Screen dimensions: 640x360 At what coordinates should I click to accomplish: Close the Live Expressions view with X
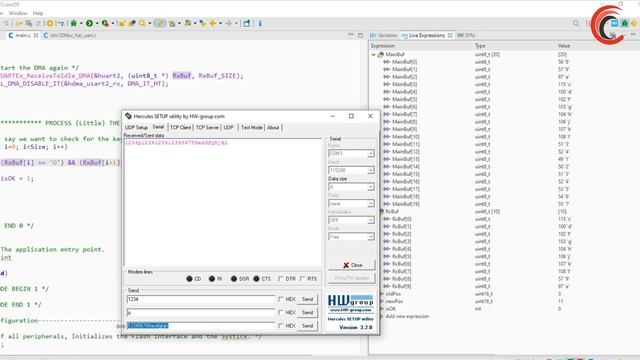point(450,36)
